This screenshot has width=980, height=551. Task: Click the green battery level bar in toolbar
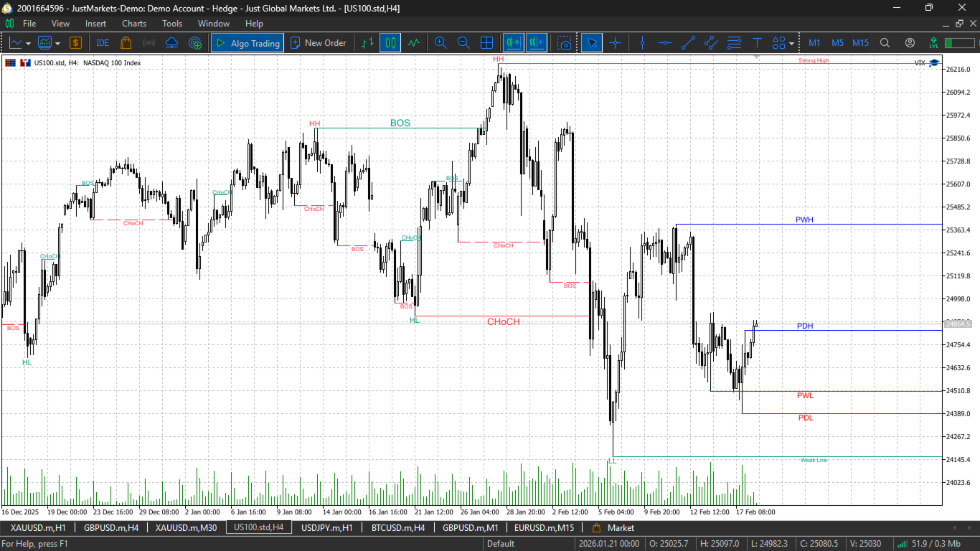pos(959,43)
